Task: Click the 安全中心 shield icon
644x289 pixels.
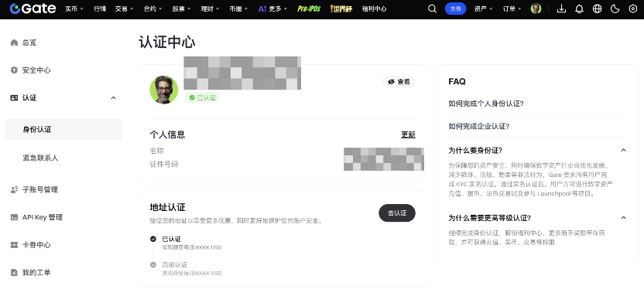Action: coord(14,70)
